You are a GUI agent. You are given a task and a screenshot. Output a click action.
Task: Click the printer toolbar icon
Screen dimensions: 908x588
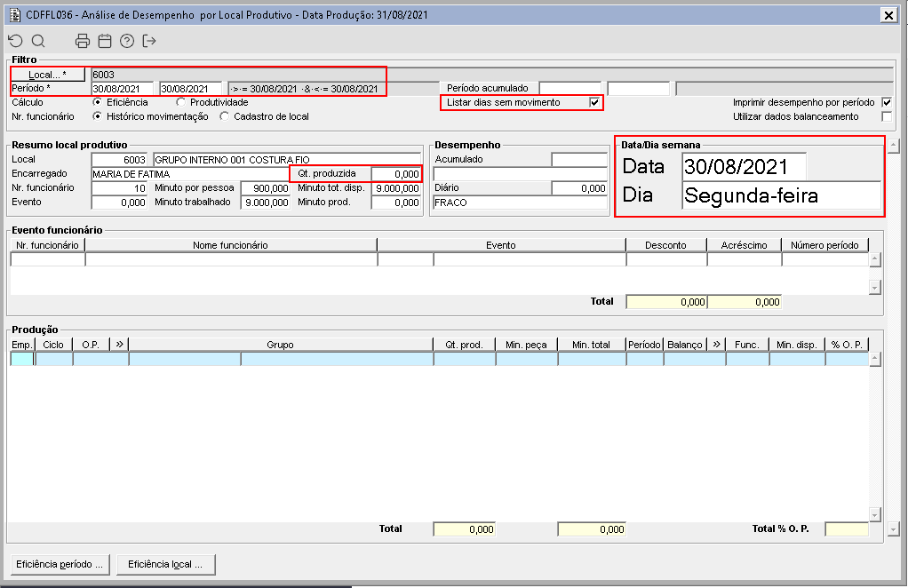83,41
